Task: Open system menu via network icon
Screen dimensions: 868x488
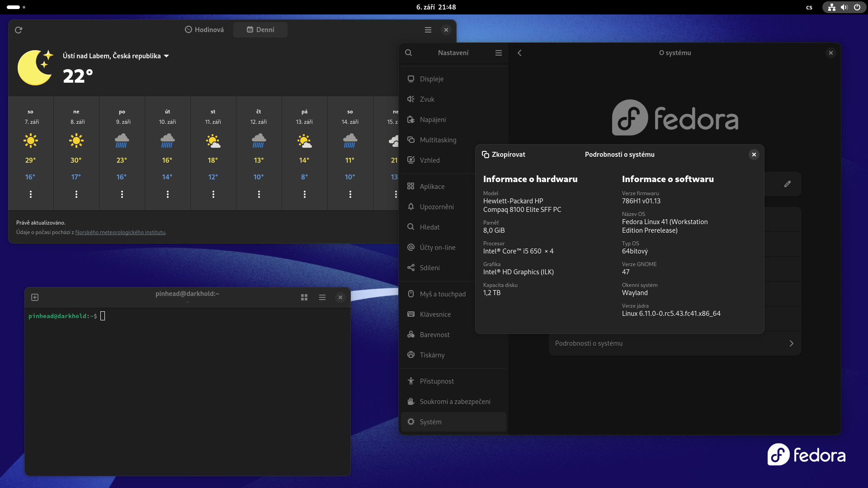Action: tap(832, 7)
